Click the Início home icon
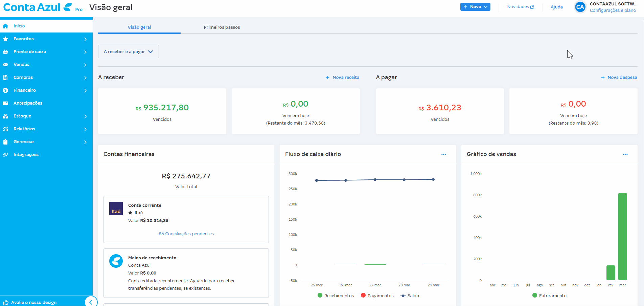 [6, 26]
